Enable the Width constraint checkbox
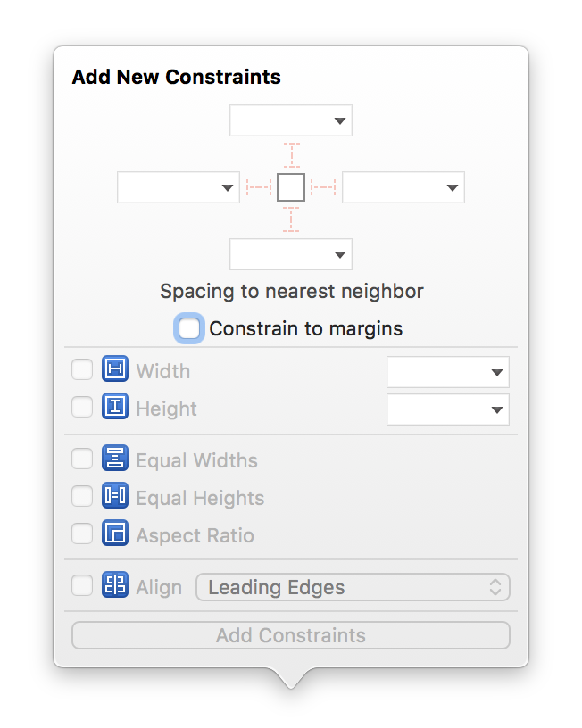The height and width of the screenshot is (728, 582). coord(81,370)
